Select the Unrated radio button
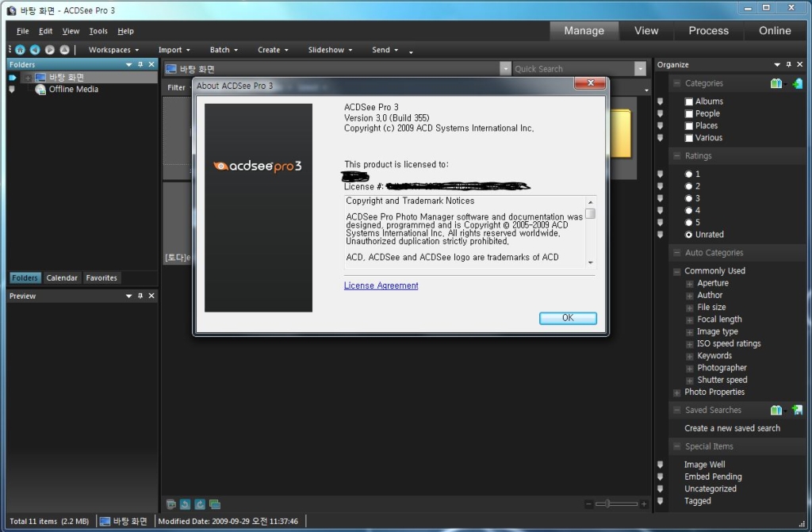 (x=689, y=235)
